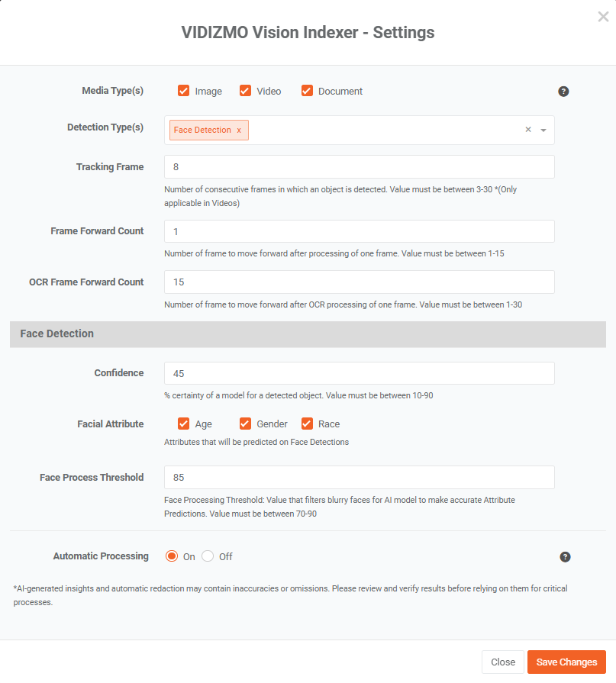Click the Face Process Threshold input
The image size is (616, 683).
click(359, 477)
